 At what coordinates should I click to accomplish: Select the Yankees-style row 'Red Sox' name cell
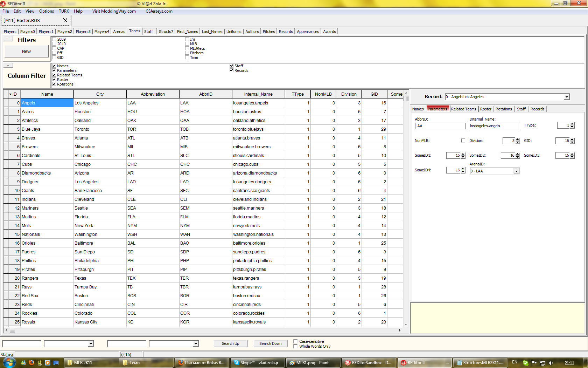coord(47,295)
